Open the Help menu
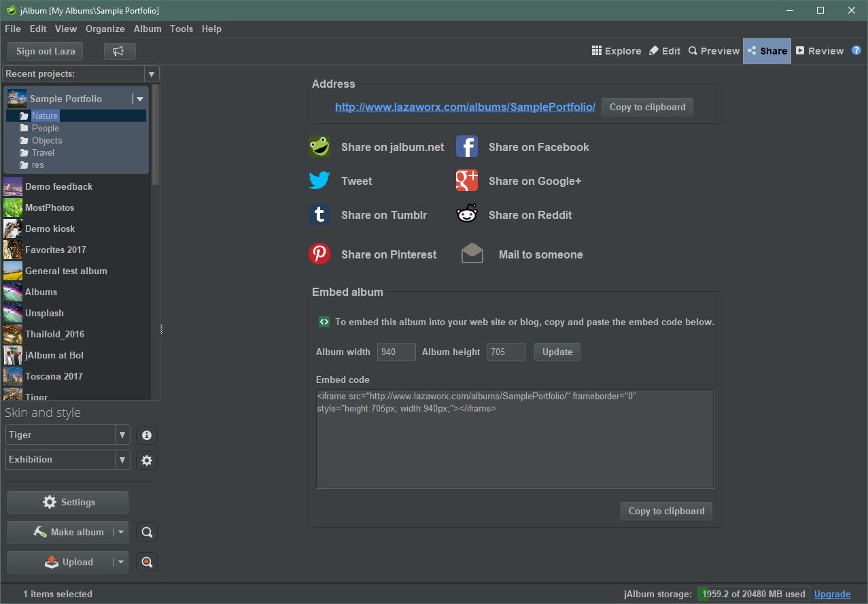The width and height of the screenshot is (868, 604). (211, 29)
